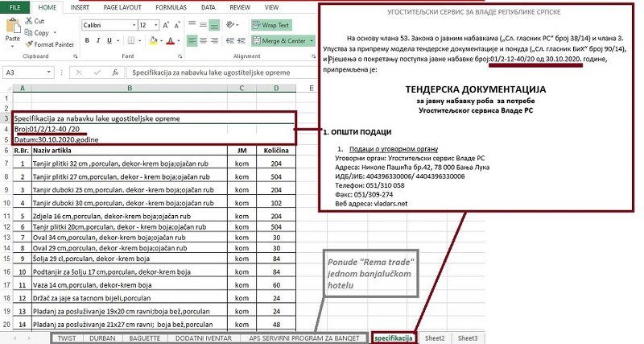644x344 pixels.
Task: Open the TWIST sheet tab
Action: point(67,338)
